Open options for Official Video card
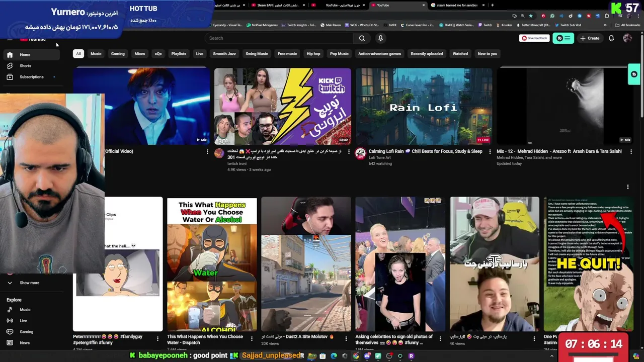 (207, 151)
